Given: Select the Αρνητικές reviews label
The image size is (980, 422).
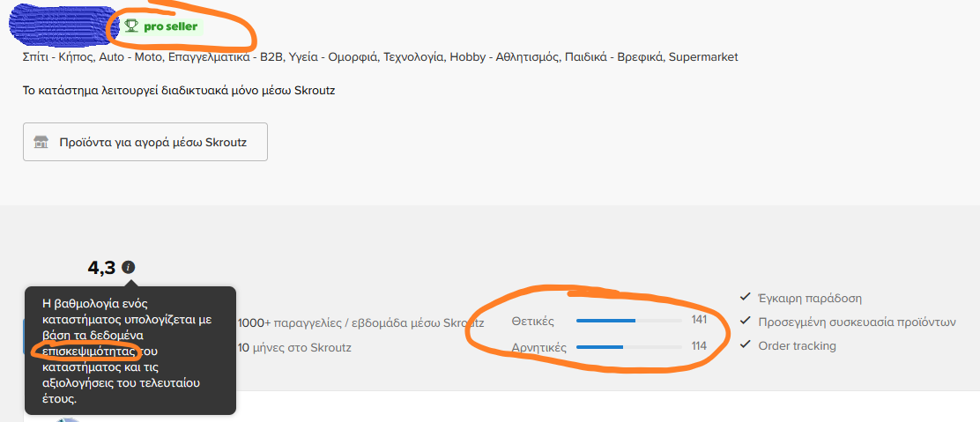Looking at the screenshot, I should tap(538, 347).
